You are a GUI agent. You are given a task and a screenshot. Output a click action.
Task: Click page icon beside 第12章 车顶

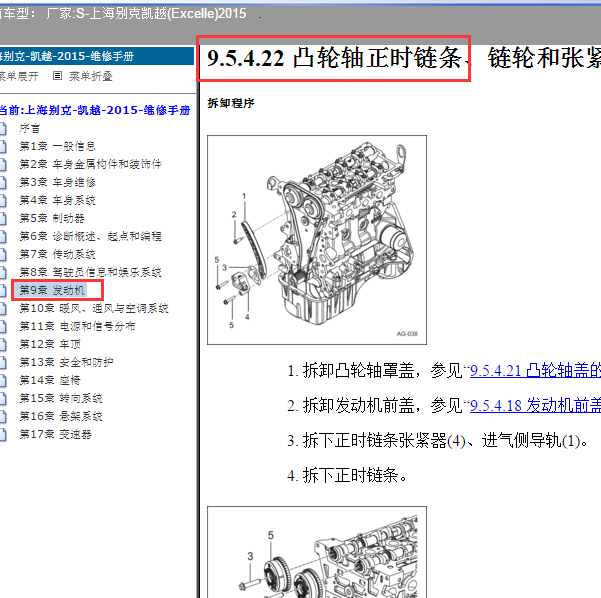click(3, 345)
